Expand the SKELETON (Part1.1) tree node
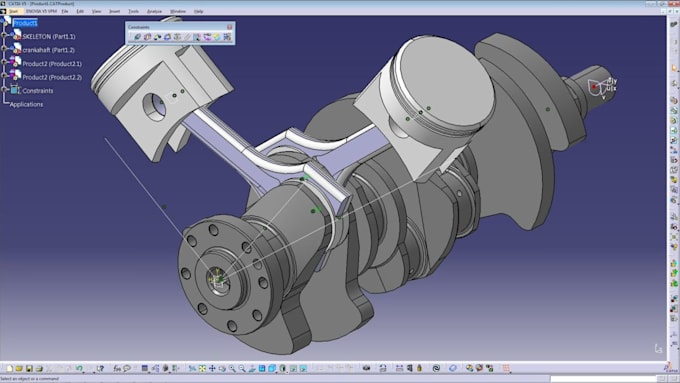This screenshot has width=680, height=383. pos(4,35)
